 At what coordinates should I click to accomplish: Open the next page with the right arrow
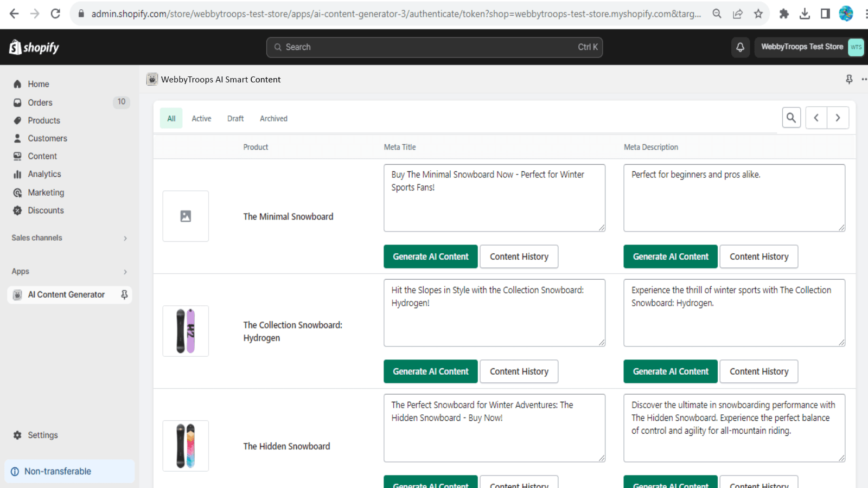[838, 117]
